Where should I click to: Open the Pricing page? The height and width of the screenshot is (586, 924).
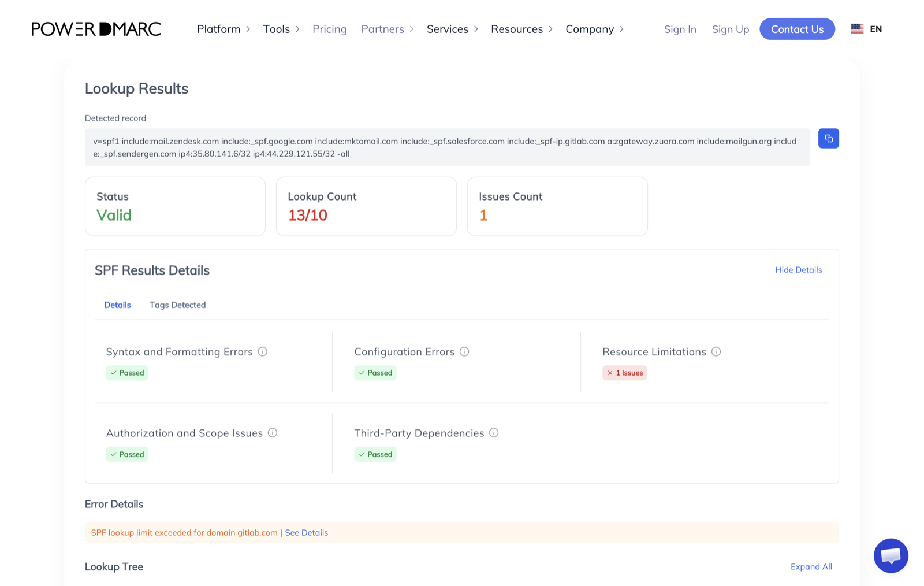coord(330,29)
